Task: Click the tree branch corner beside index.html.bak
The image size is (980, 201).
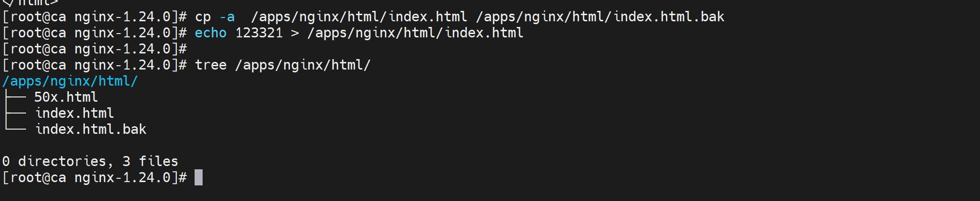Action: tap(15, 128)
